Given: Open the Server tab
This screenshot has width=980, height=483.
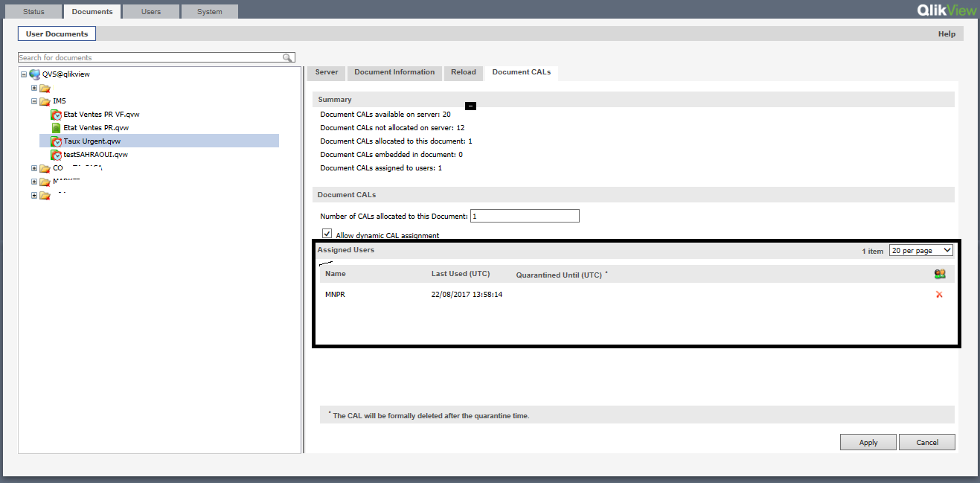Looking at the screenshot, I should click(x=327, y=72).
